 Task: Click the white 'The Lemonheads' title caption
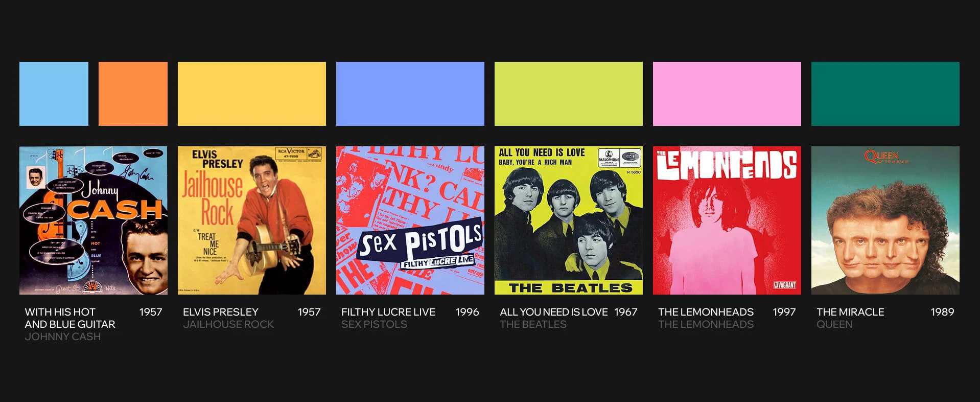(x=706, y=312)
